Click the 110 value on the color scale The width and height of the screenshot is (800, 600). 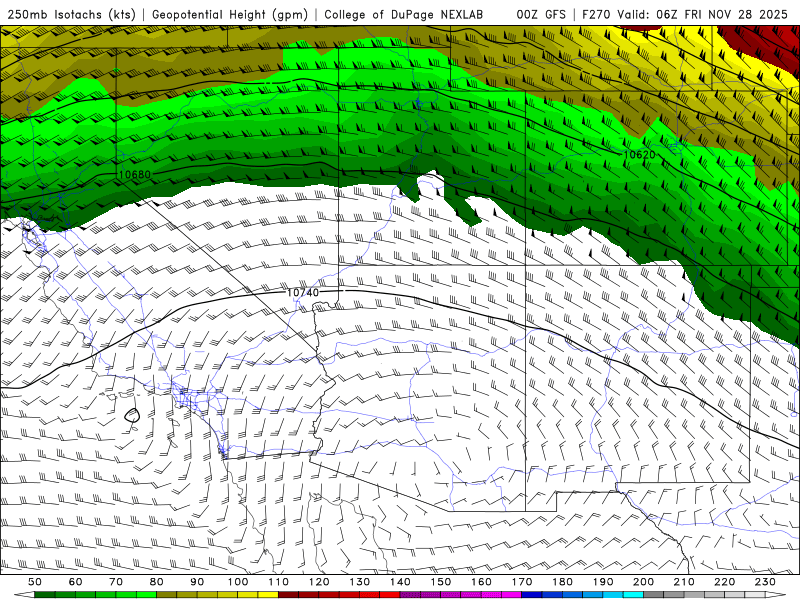(x=279, y=582)
